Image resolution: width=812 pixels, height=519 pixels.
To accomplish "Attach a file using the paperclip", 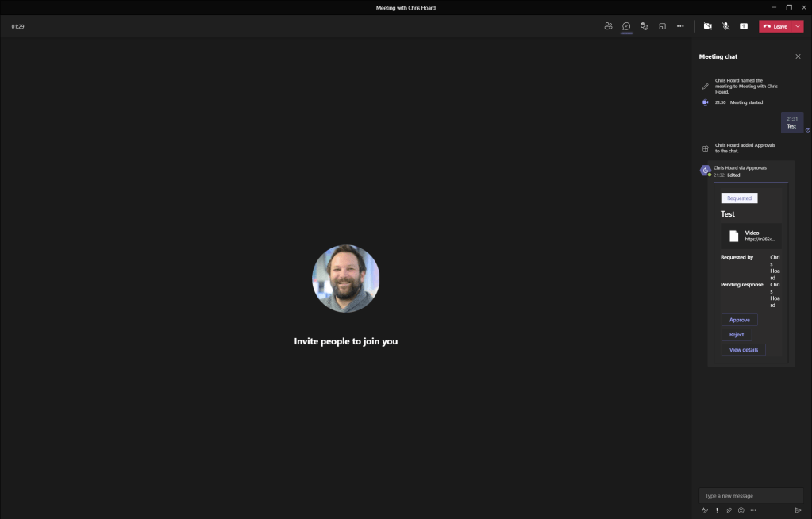I will (x=729, y=510).
